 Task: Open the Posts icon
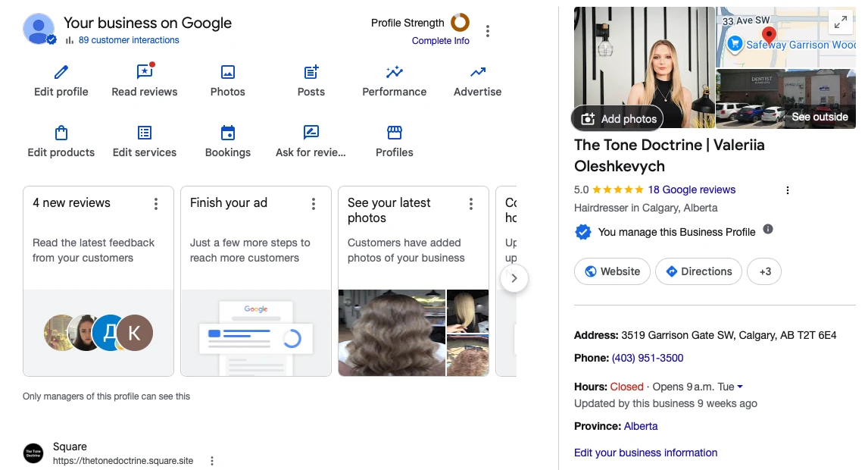click(x=311, y=72)
